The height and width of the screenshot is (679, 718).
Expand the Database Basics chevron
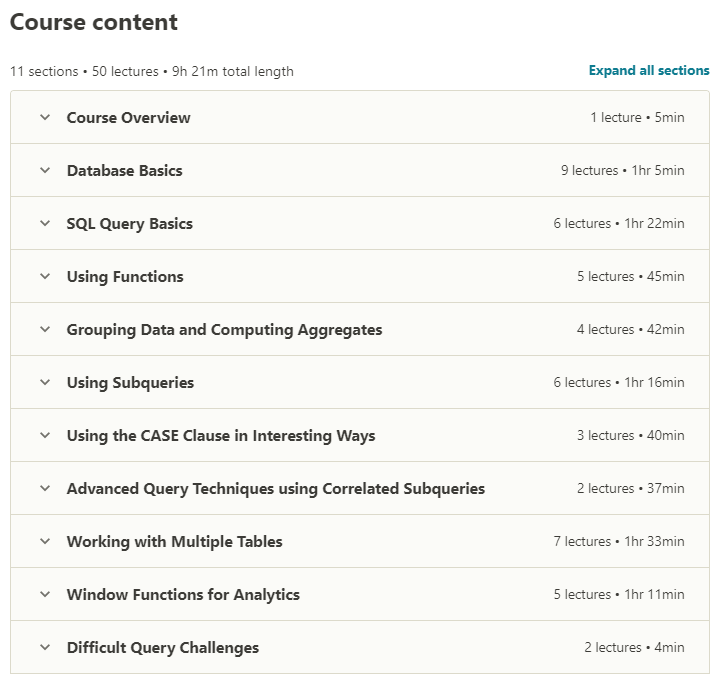coord(45,171)
